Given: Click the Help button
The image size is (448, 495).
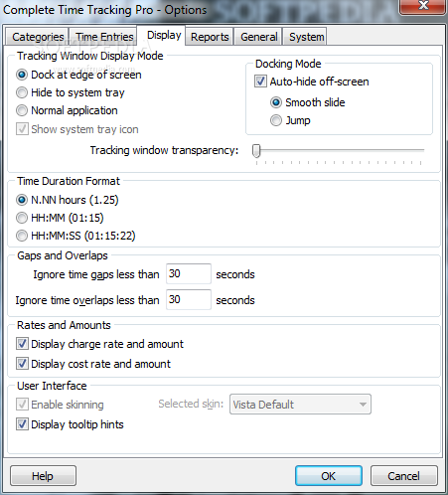Looking at the screenshot, I should coord(43,476).
